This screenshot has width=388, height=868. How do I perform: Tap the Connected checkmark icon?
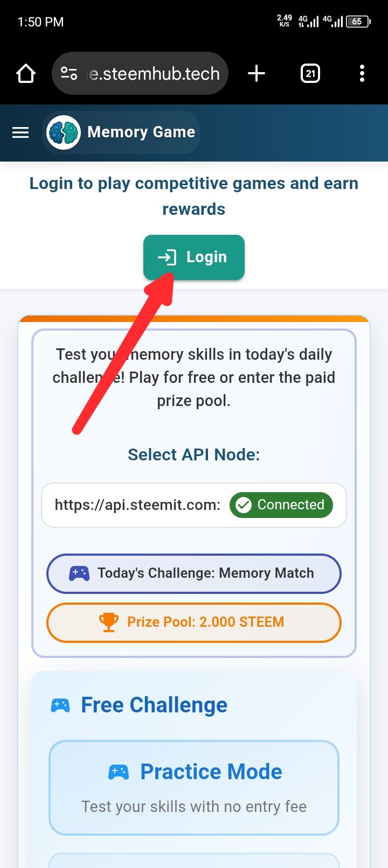tap(244, 505)
